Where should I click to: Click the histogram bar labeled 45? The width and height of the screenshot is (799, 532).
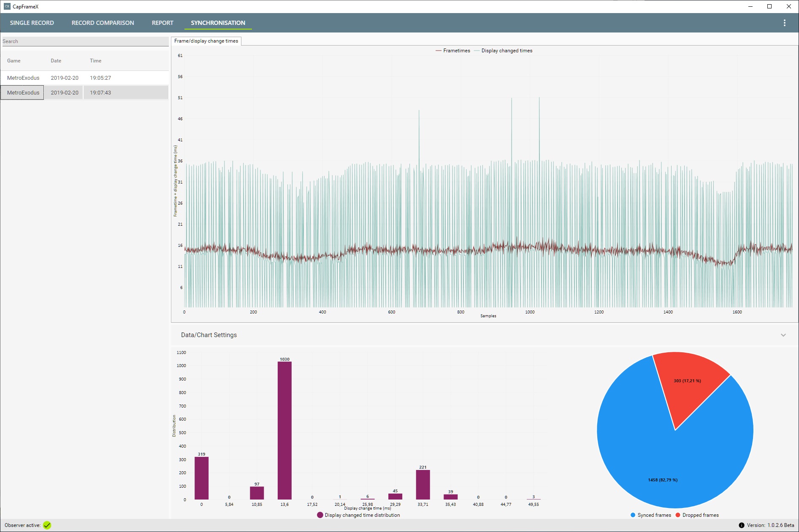click(395, 497)
